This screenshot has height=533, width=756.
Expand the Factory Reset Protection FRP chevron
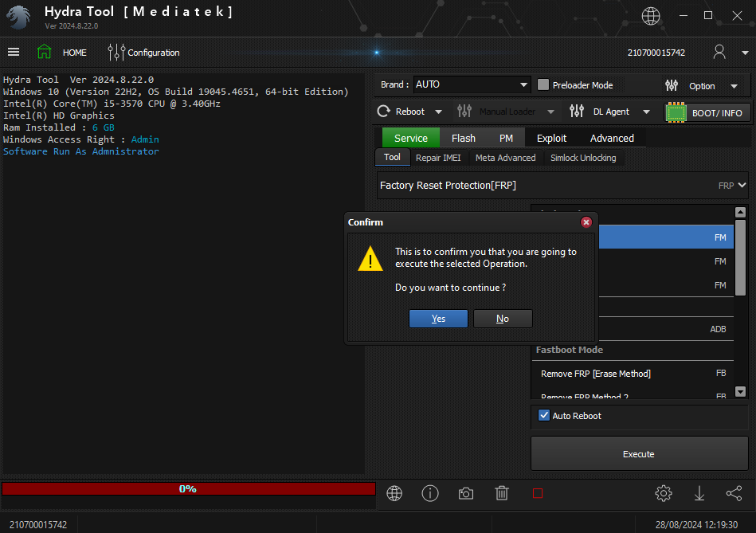pos(742,185)
